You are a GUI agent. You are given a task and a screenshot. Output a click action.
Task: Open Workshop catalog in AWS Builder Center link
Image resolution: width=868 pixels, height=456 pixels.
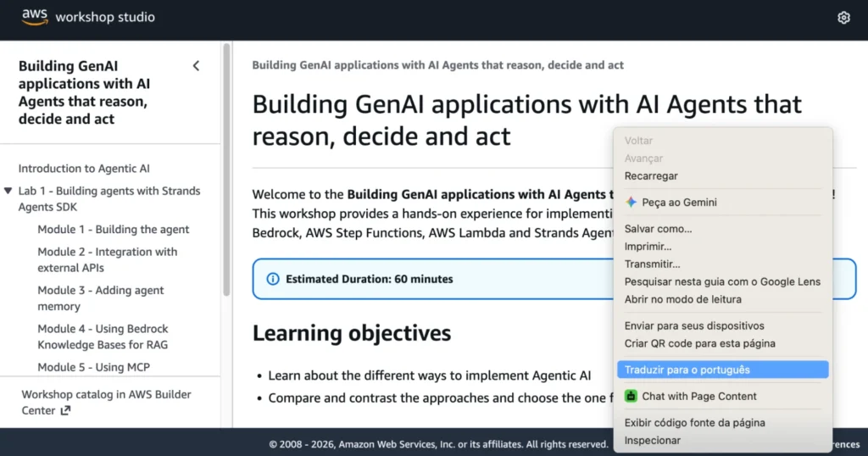(x=106, y=403)
